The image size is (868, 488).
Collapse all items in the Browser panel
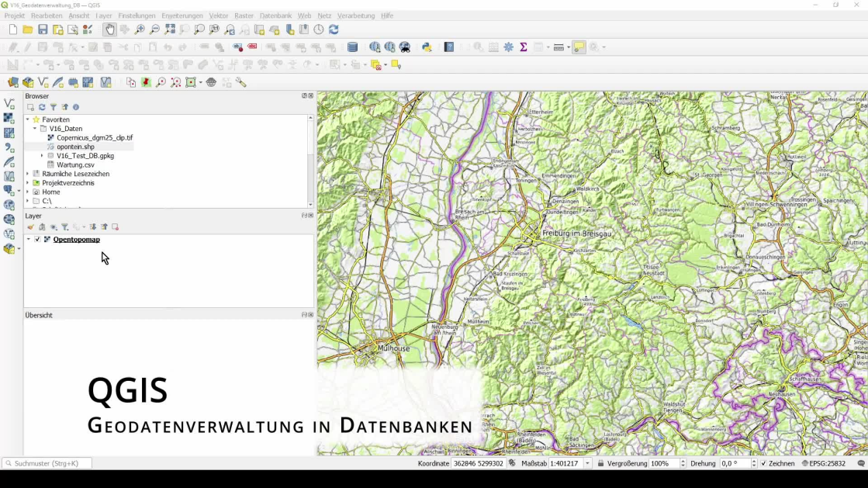[64, 107]
